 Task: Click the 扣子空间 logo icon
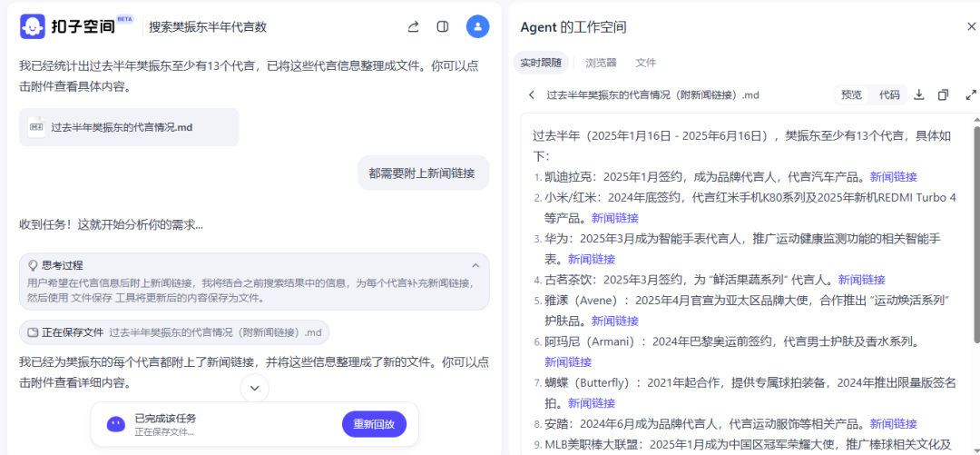point(33,26)
